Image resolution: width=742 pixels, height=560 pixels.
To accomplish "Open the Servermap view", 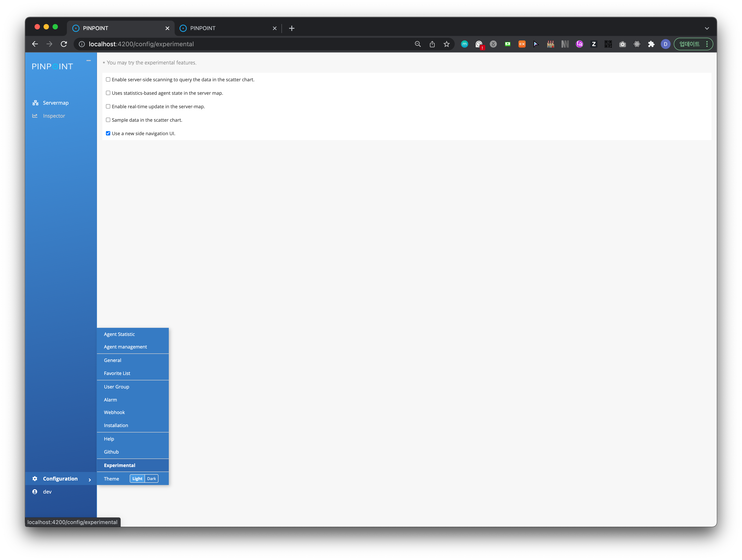I will [55, 103].
